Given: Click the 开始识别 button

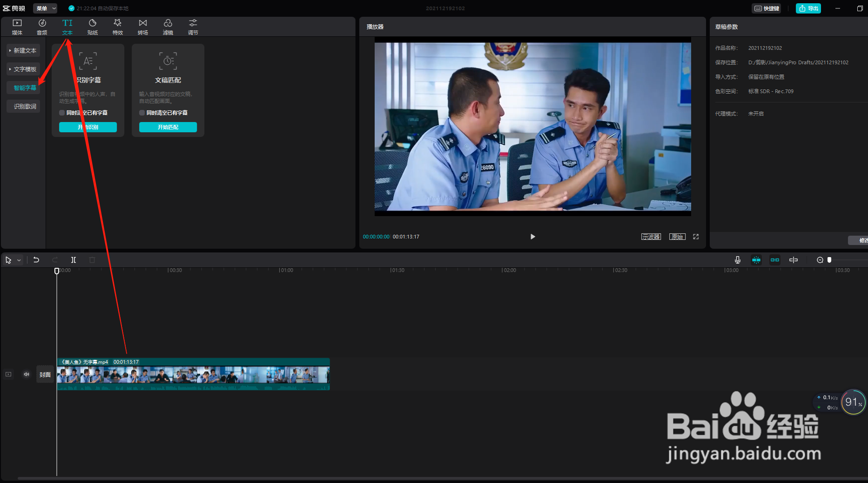Looking at the screenshot, I should click(x=88, y=127).
